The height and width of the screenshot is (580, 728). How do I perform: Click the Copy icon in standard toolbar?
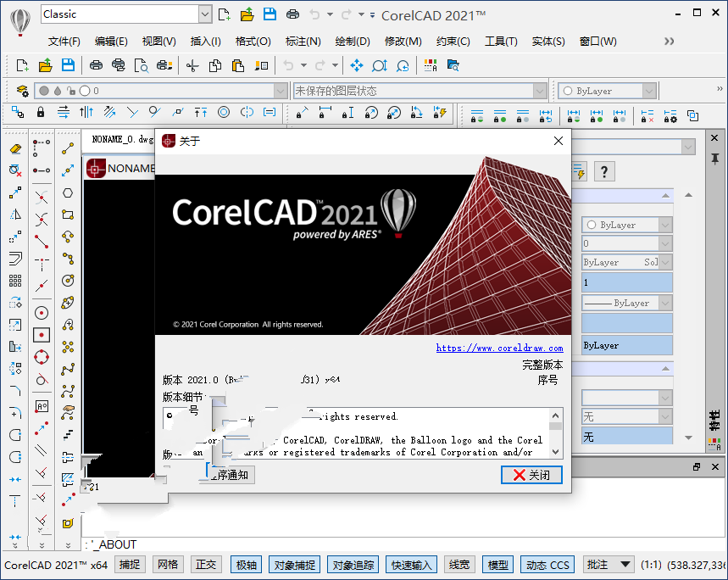pos(215,65)
